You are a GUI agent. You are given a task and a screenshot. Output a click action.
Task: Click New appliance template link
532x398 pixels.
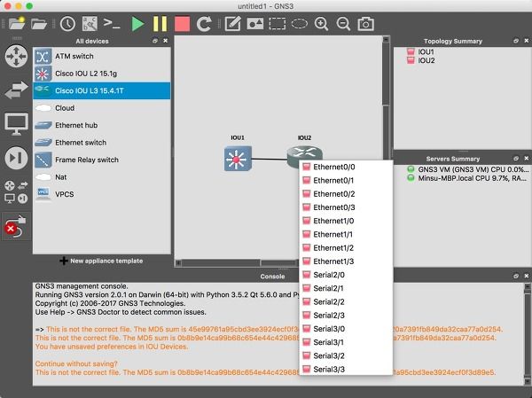pos(101,261)
